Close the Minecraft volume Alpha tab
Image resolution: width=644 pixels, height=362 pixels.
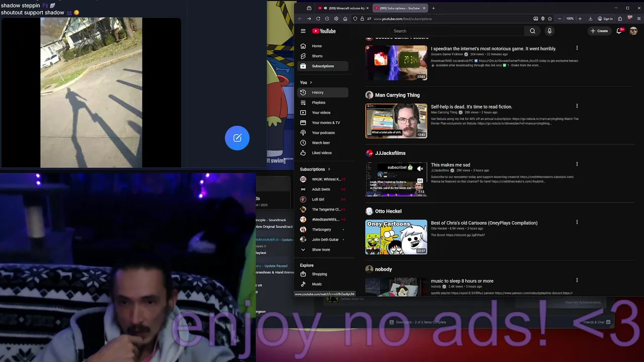(x=367, y=8)
